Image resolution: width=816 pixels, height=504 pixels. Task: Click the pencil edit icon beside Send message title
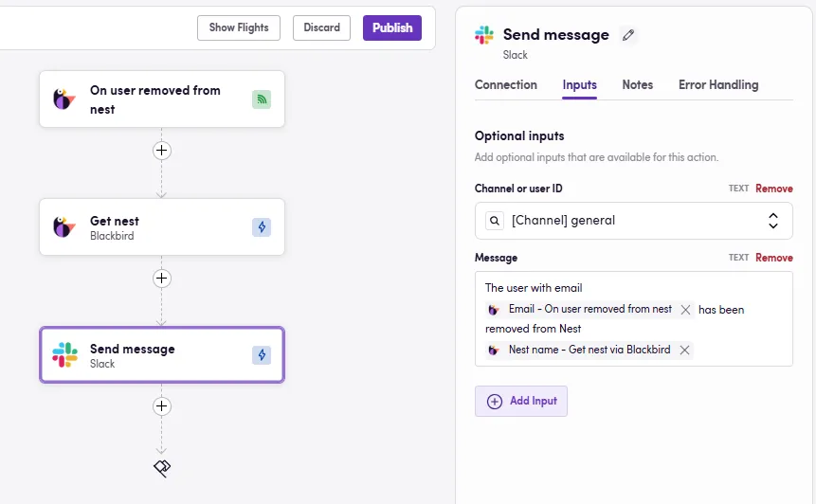[x=627, y=35]
